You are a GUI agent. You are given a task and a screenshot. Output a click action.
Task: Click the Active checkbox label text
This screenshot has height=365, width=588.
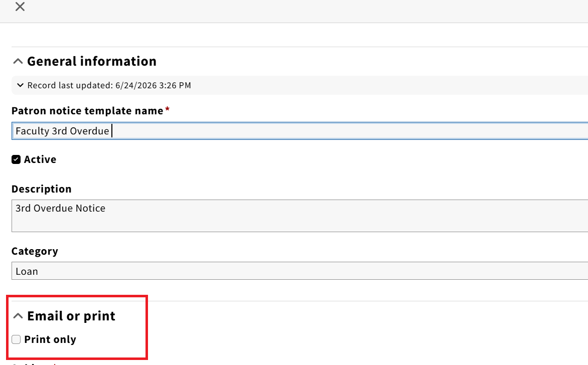(40, 159)
